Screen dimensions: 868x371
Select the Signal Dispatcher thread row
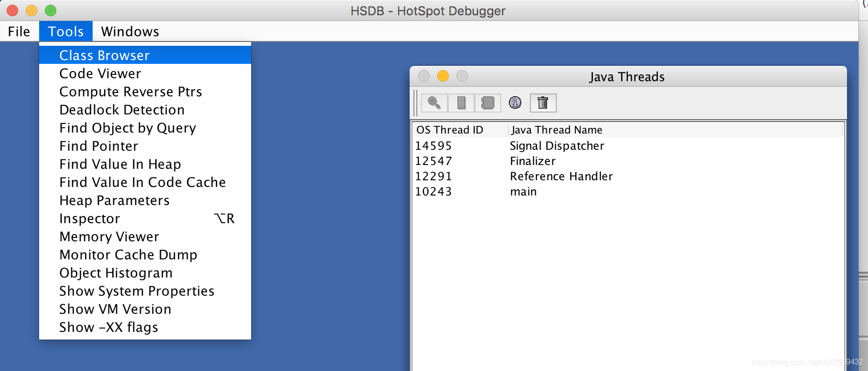click(x=628, y=145)
